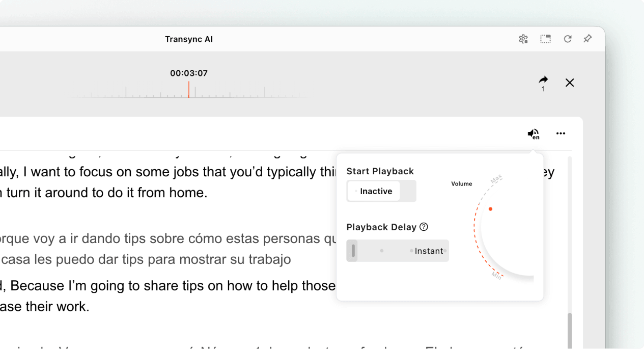This screenshot has height=349, width=644.
Task: Click the speaker voice playback icon
Action: [x=533, y=134]
